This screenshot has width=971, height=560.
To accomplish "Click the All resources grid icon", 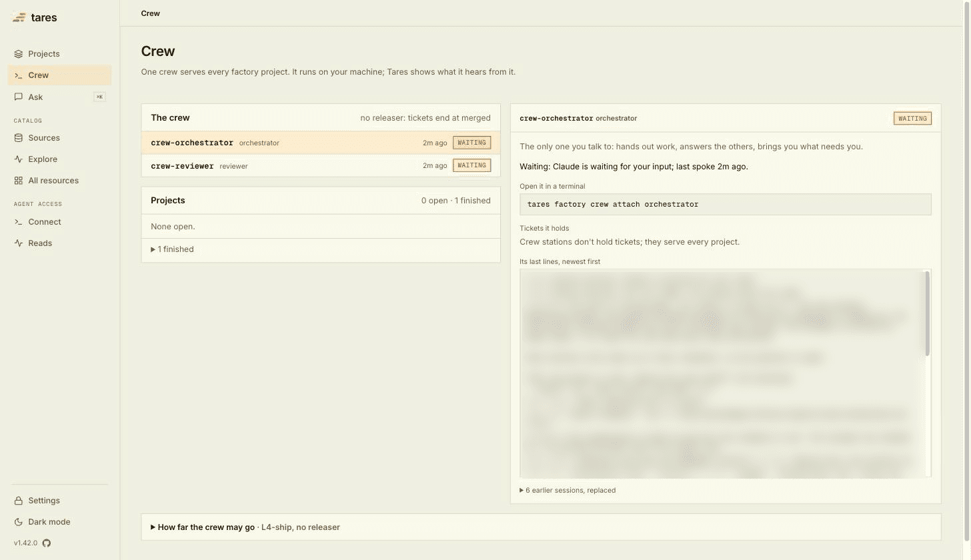I will point(19,181).
